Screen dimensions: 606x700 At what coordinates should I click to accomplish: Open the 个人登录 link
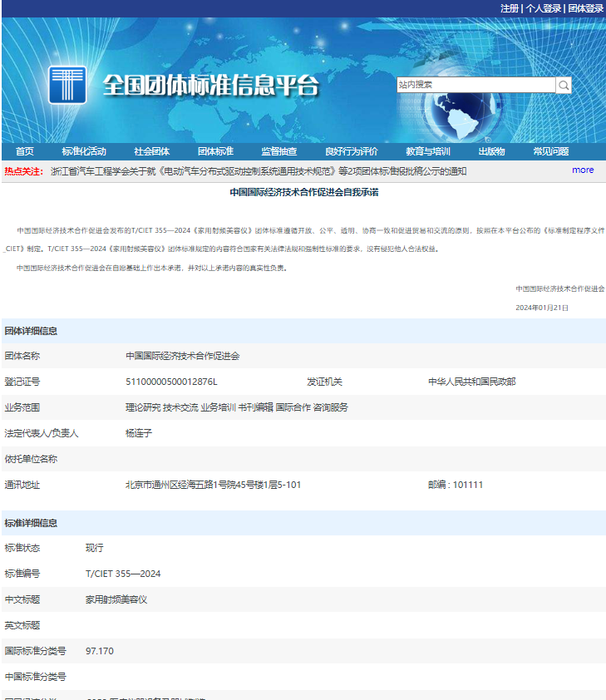click(544, 8)
